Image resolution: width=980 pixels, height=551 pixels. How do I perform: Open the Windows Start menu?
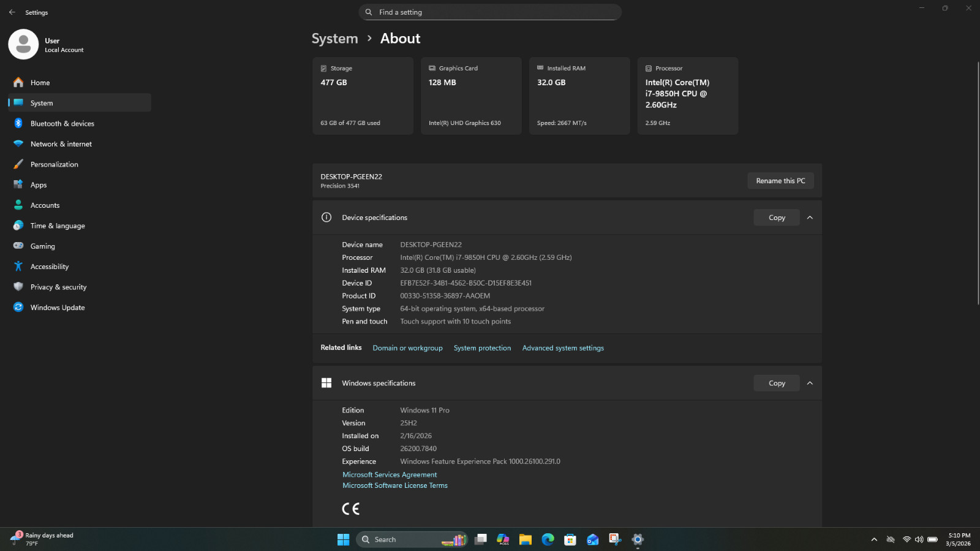tap(343, 539)
